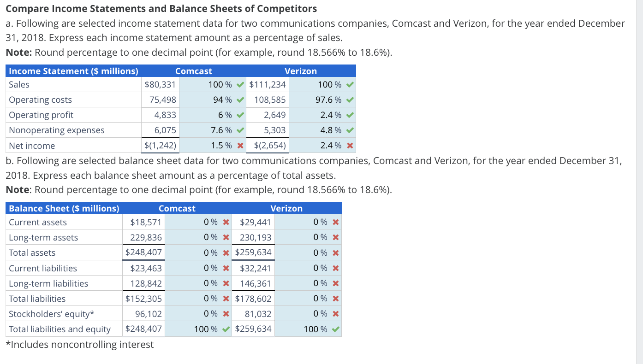The image size is (643, 364).
Task: Click green check beside Comcast Operating profit percentage
Action: click(x=240, y=115)
